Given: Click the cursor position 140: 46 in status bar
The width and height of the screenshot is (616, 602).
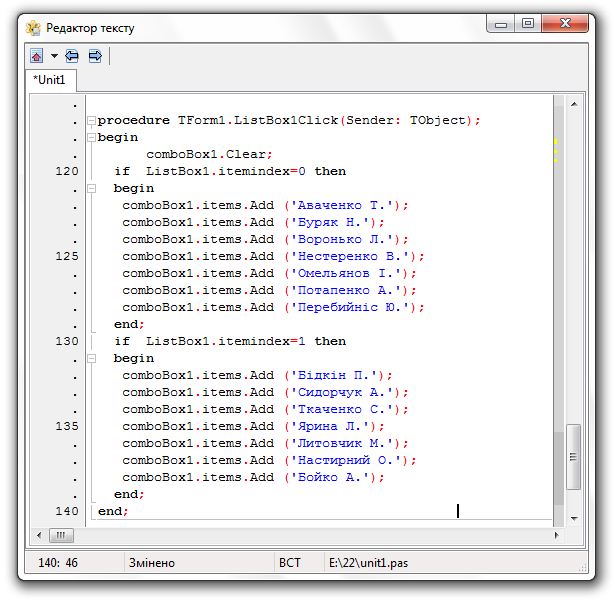Looking at the screenshot, I should [58, 563].
